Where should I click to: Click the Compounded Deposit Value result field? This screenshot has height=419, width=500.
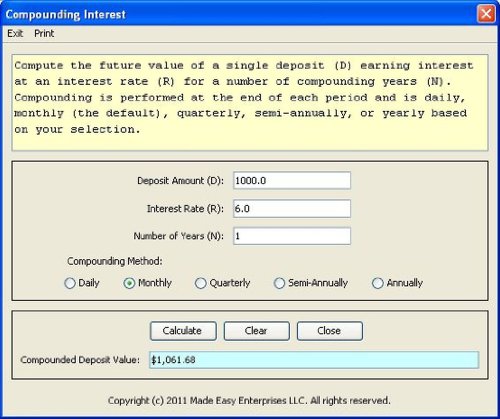[x=314, y=360]
